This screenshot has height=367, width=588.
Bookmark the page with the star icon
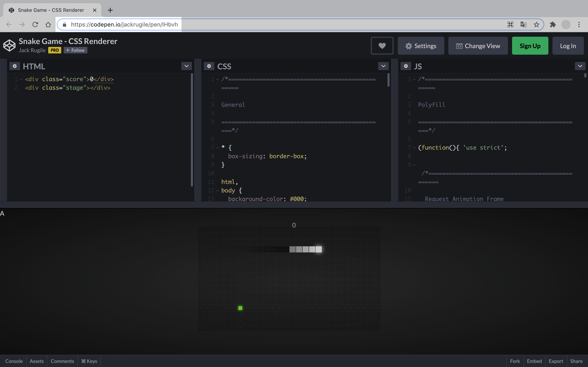pos(536,24)
